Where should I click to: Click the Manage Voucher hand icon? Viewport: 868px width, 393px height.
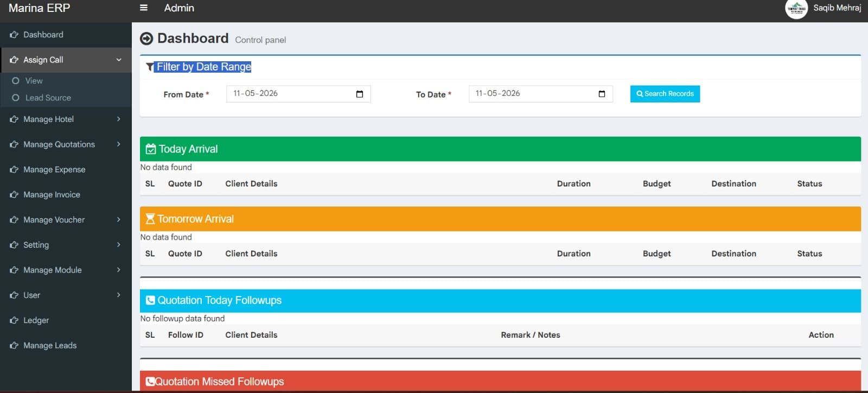[x=14, y=220]
